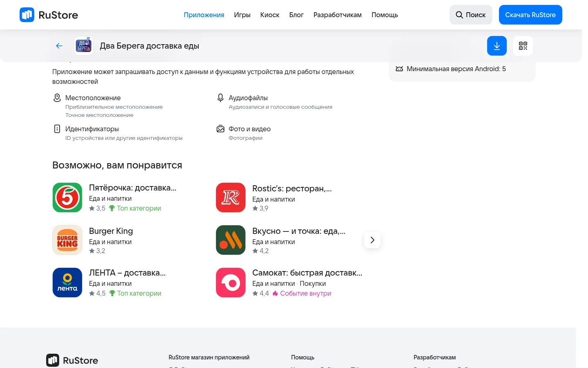
Task: Open the Вкусно — и точка: еда,... link
Action: click(x=299, y=231)
